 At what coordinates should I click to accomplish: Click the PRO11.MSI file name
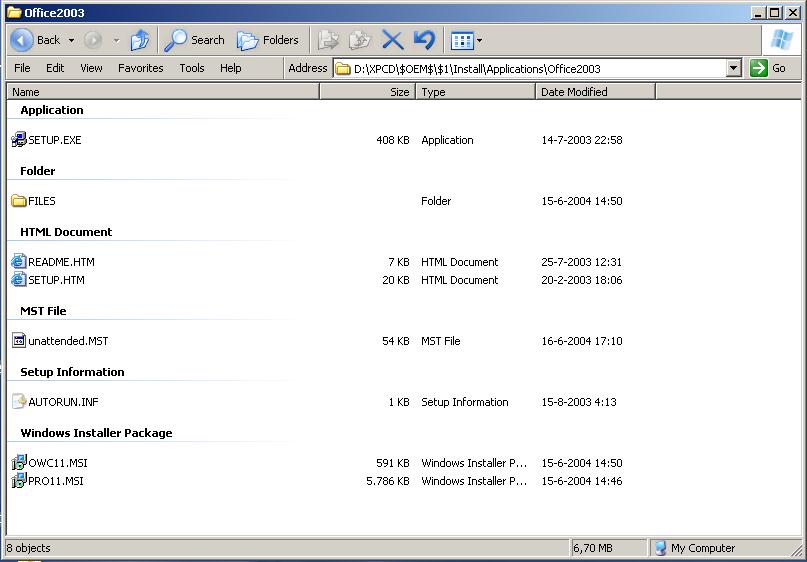coord(56,481)
